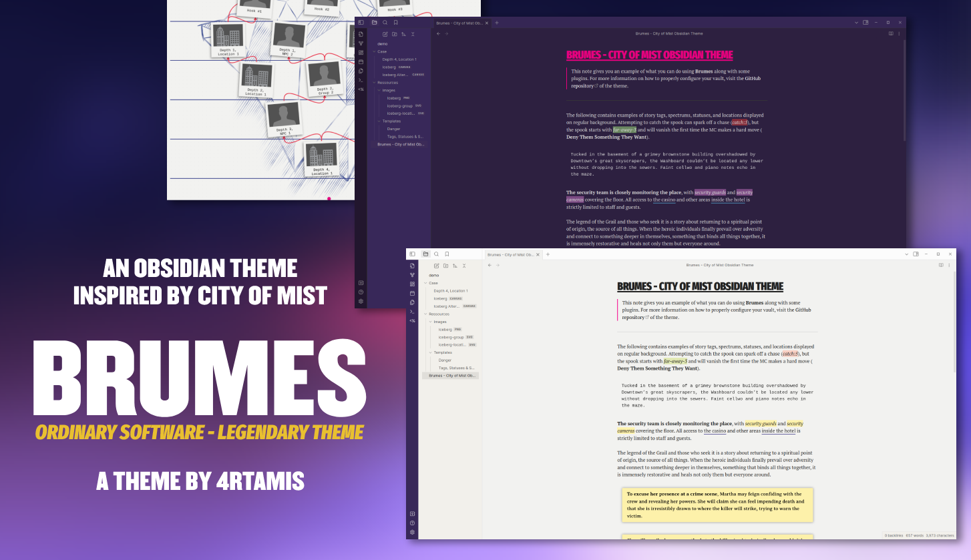Open command palette in dark window ribbon
The height and width of the screenshot is (560, 971).
pos(361,80)
